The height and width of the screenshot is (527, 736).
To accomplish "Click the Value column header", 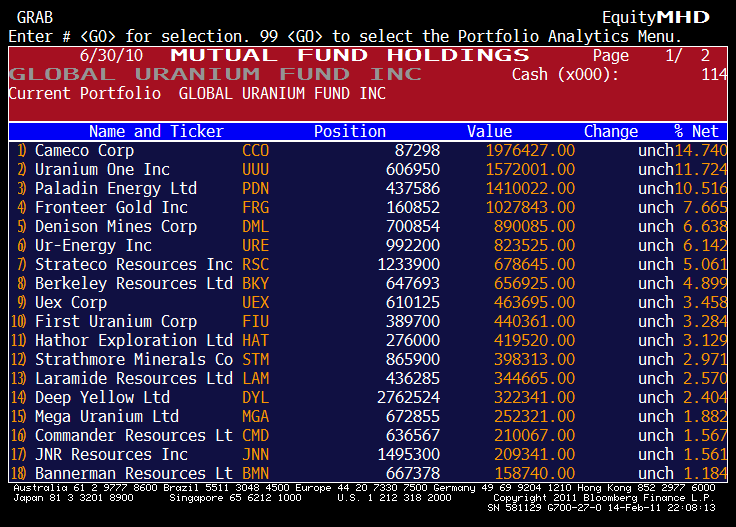I will pyautogui.click(x=490, y=131).
